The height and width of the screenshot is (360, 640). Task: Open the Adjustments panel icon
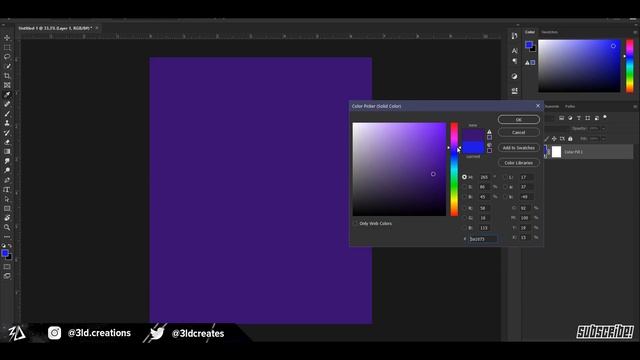(514, 76)
